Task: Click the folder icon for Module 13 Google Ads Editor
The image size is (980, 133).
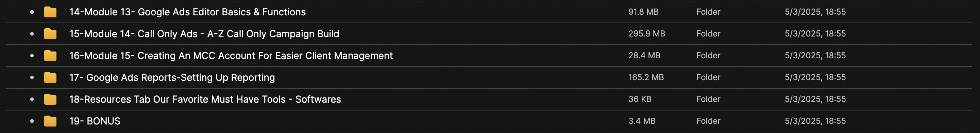Action: [x=50, y=12]
